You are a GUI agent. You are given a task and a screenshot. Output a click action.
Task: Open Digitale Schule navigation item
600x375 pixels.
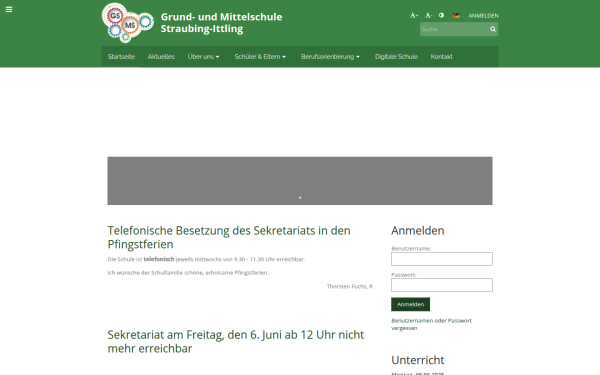[x=396, y=57]
